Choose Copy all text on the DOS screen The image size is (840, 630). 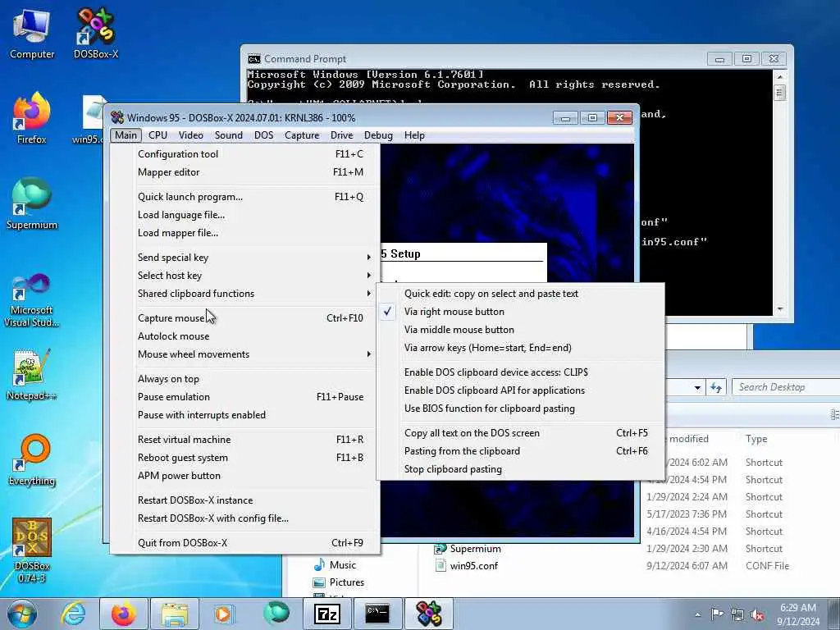point(520,433)
